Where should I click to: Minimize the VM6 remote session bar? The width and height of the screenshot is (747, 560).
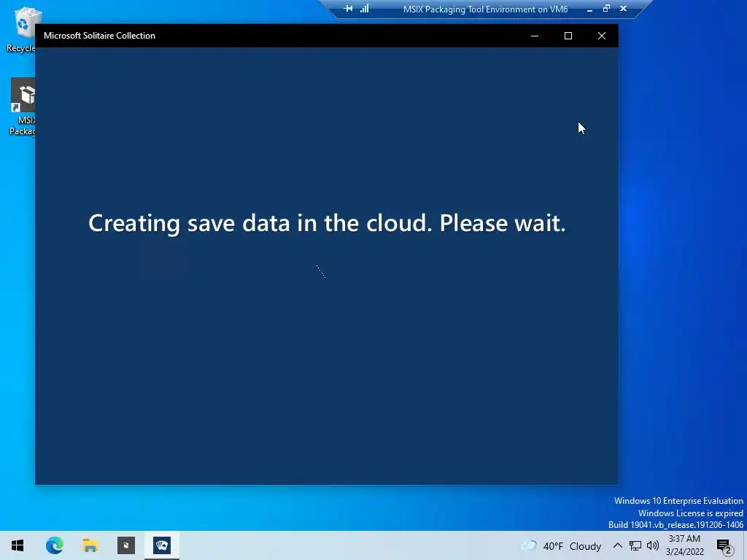tap(589, 9)
